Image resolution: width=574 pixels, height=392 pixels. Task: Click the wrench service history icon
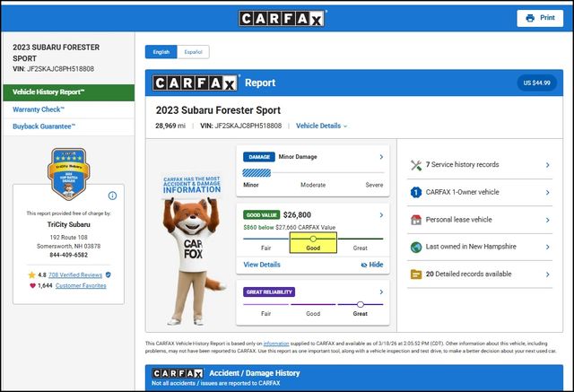point(415,165)
